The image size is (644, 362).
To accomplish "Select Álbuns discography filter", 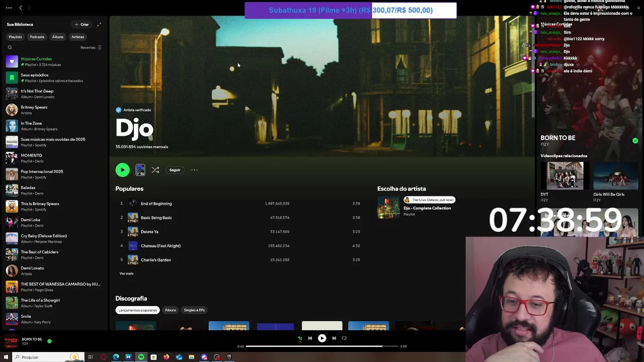I will point(171,310).
